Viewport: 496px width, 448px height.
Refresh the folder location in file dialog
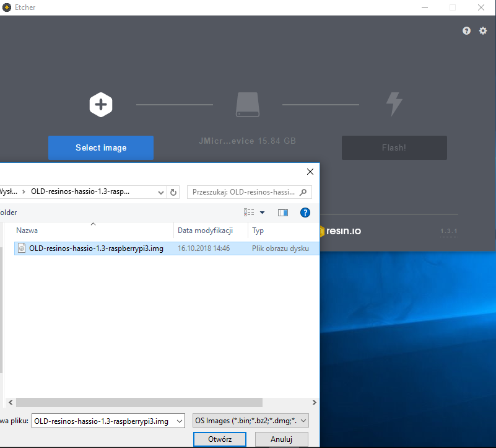click(x=173, y=192)
